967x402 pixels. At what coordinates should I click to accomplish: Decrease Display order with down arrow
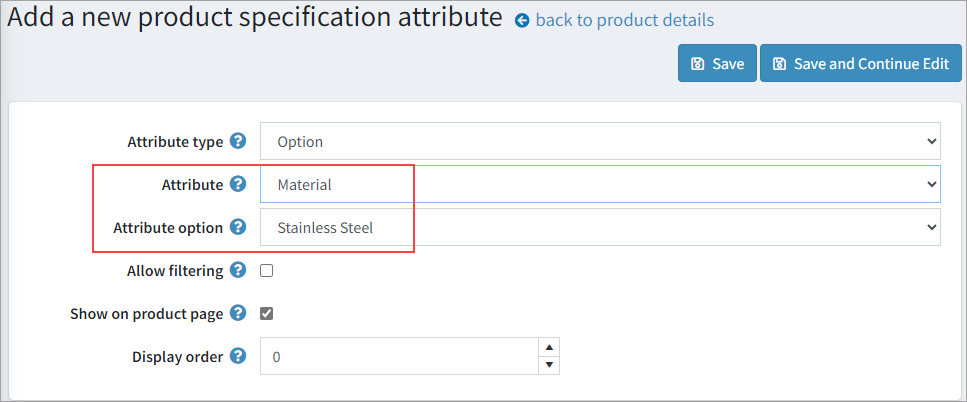coord(548,365)
